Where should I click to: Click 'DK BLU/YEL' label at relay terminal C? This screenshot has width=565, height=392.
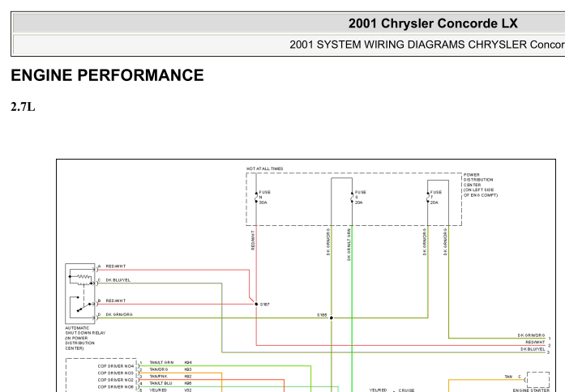pyautogui.click(x=118, y=280)
